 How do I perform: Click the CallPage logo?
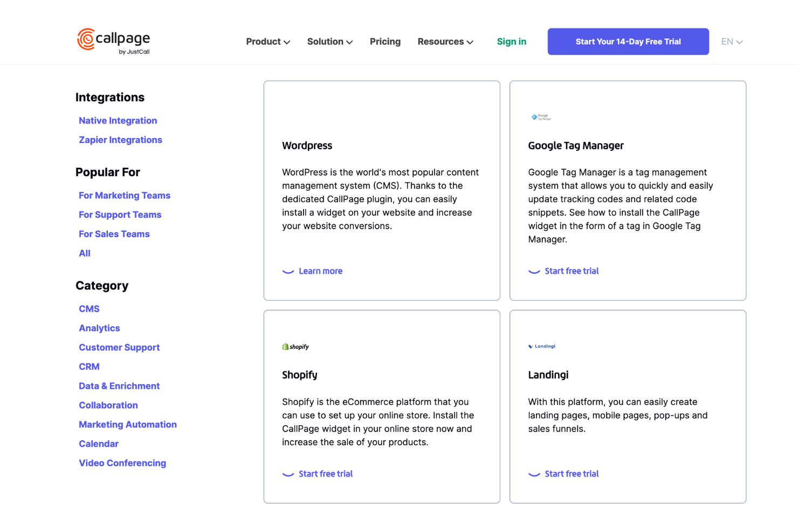114,41
